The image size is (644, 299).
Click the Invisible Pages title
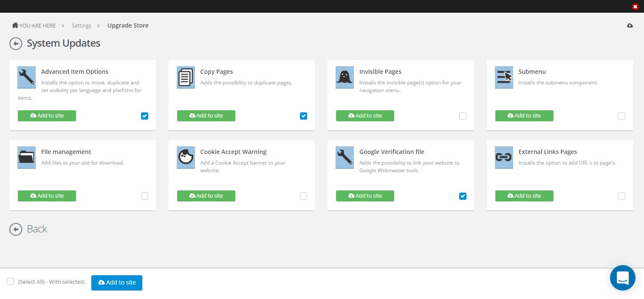tap(380, 72)
